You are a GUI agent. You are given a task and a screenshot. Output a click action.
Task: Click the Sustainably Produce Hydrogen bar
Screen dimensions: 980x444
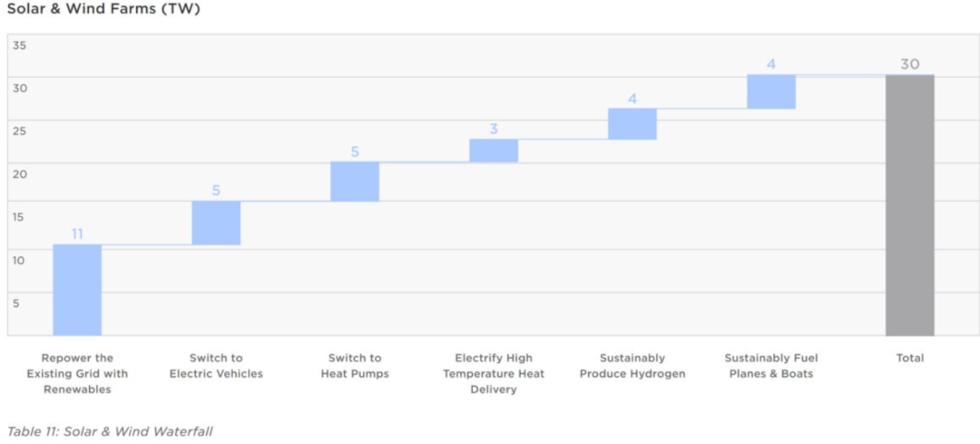tap(632, 123)
